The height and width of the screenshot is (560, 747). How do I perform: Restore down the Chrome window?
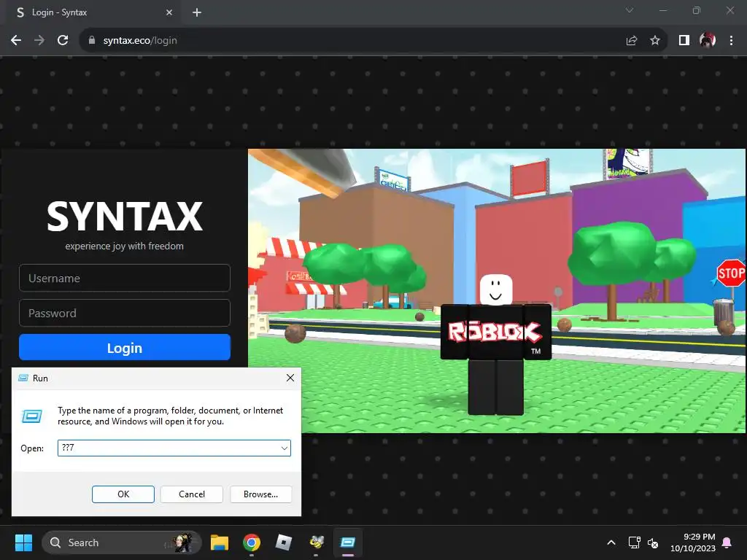[697, 10]
